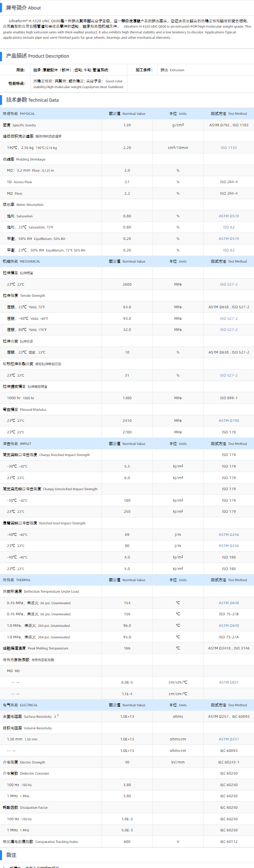Click the Volume Resistivity row label
Viewport: 254px width, 868px height.
coord(27,728)
